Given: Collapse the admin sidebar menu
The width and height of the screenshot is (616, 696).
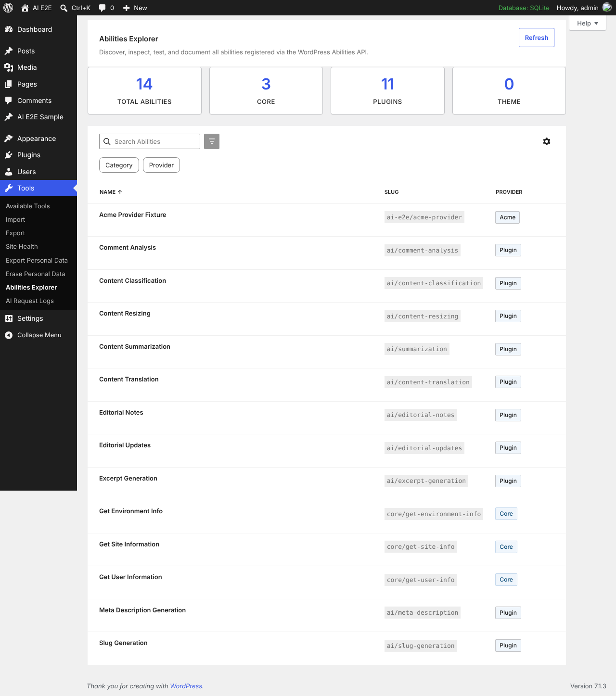Looking at the screenshot, I should (38, 335).
